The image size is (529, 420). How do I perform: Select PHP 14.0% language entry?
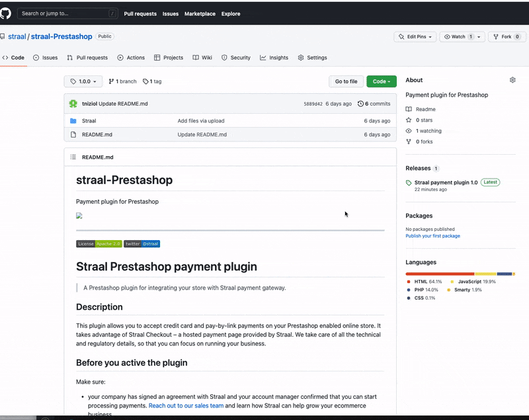pos(423,290)
